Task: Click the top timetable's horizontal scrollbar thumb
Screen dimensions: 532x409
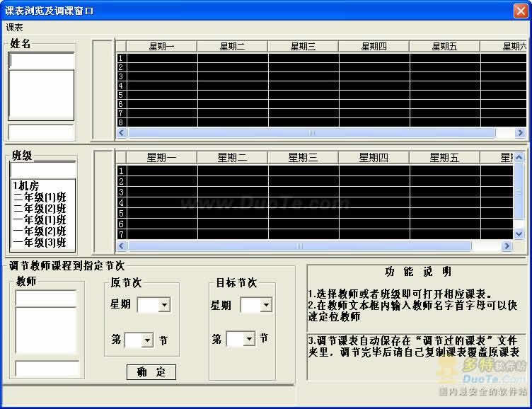Action: [311, 133]
